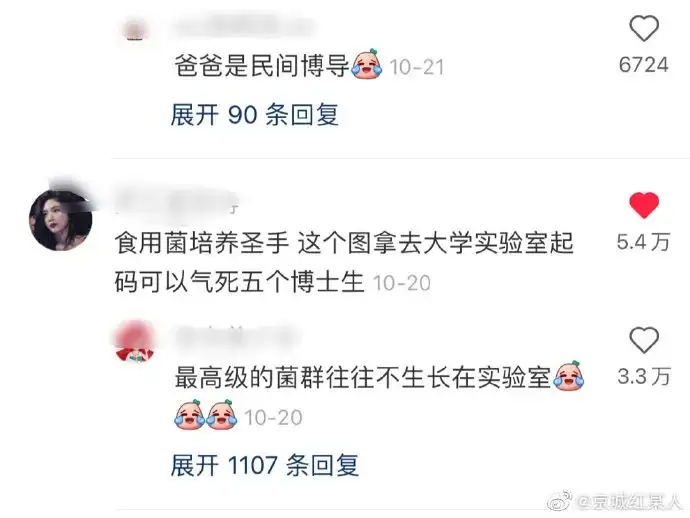690x518 pixels.
Task: Like the comment with 6724 likes
Action: point(644,28)
